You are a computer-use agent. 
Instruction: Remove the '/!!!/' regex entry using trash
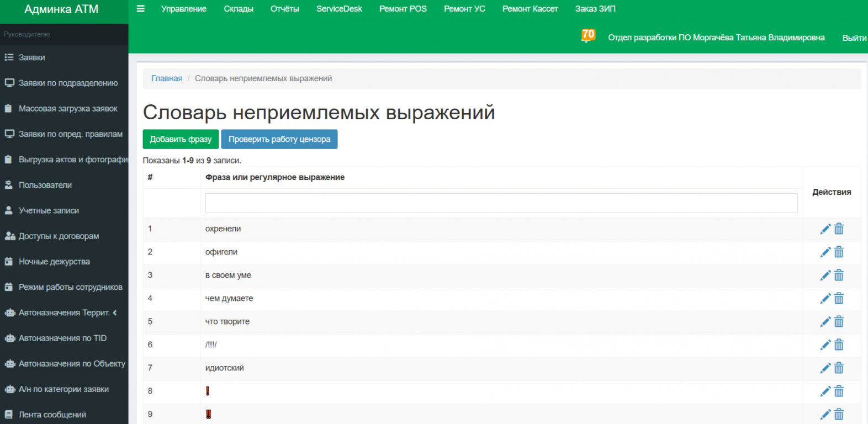(x=839, y=345)
